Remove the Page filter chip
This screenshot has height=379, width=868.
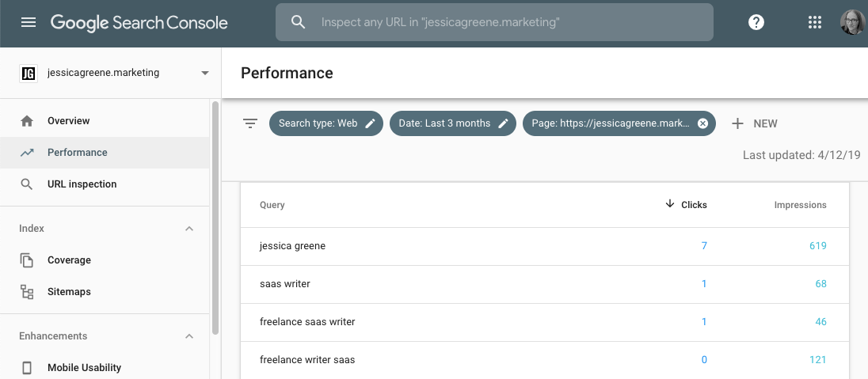(702, 123)
